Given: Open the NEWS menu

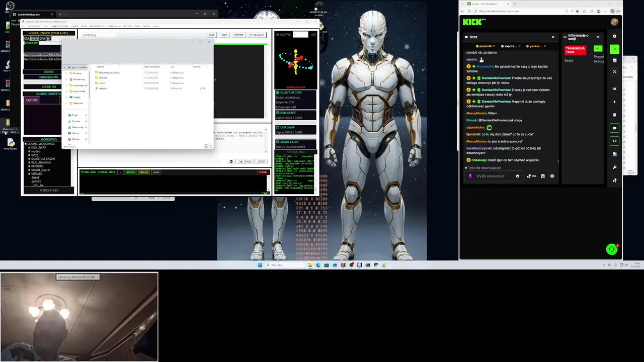Looking at the screenshot, I should [x=84, y=26].
